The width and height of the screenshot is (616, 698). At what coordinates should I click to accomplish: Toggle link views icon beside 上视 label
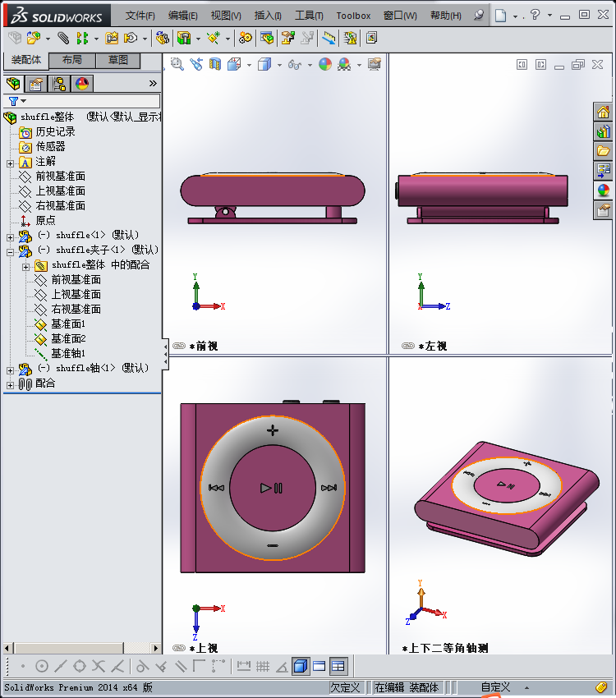tap(179, 648)
